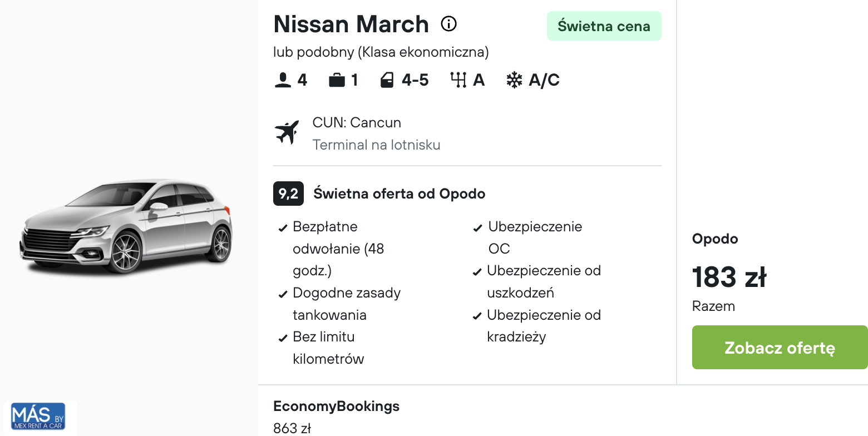Image resolution: width=868 pixels, height=436 pixels.
Task: Click the checkmark beside Bezpłatne odwołanie
Action: point(283,228)
